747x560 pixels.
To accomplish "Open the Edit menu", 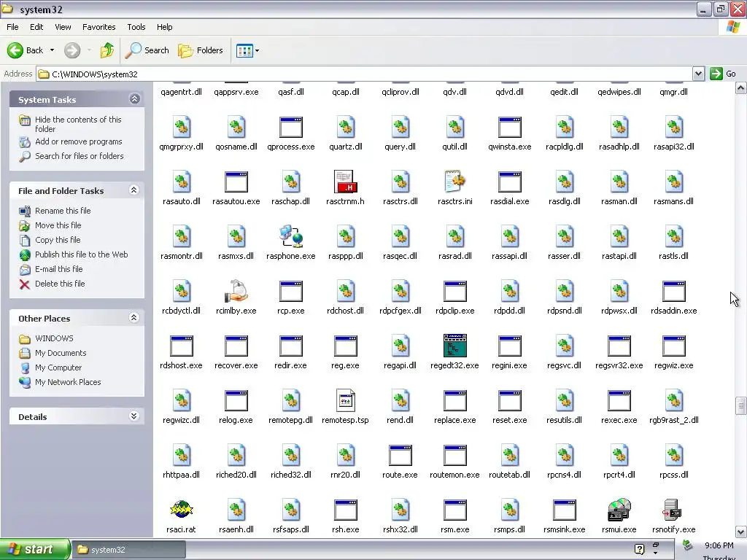I will (36, 27).
